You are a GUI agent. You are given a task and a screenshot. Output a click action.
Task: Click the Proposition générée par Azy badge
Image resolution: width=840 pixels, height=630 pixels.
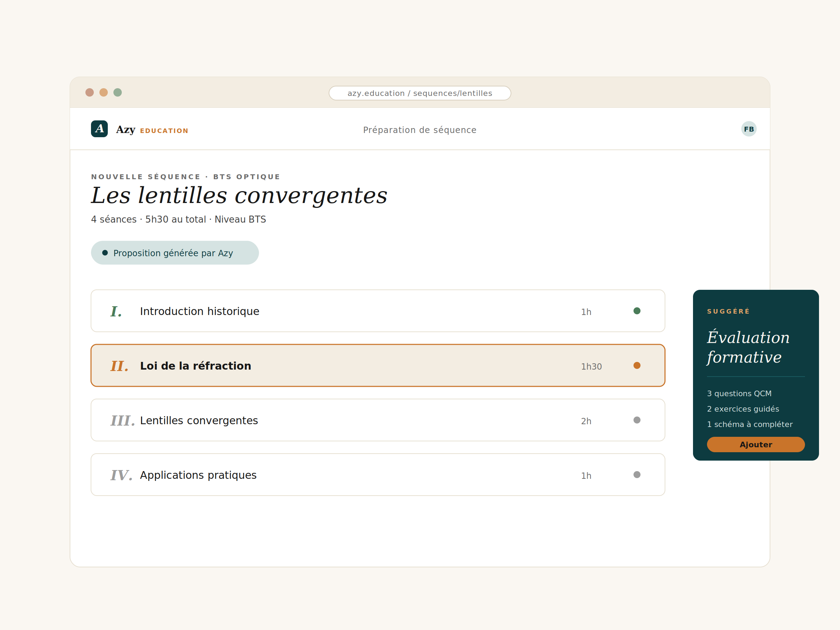click(x=175, y=253)
